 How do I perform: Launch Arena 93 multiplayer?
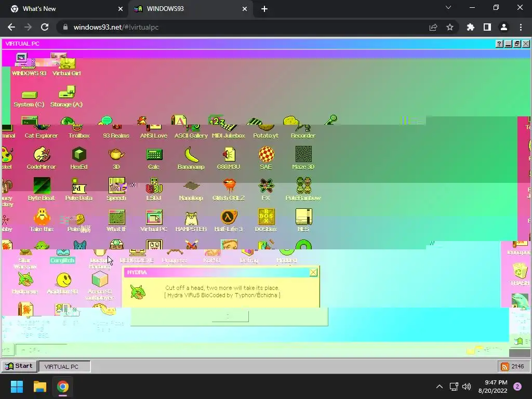coord(99,286)
